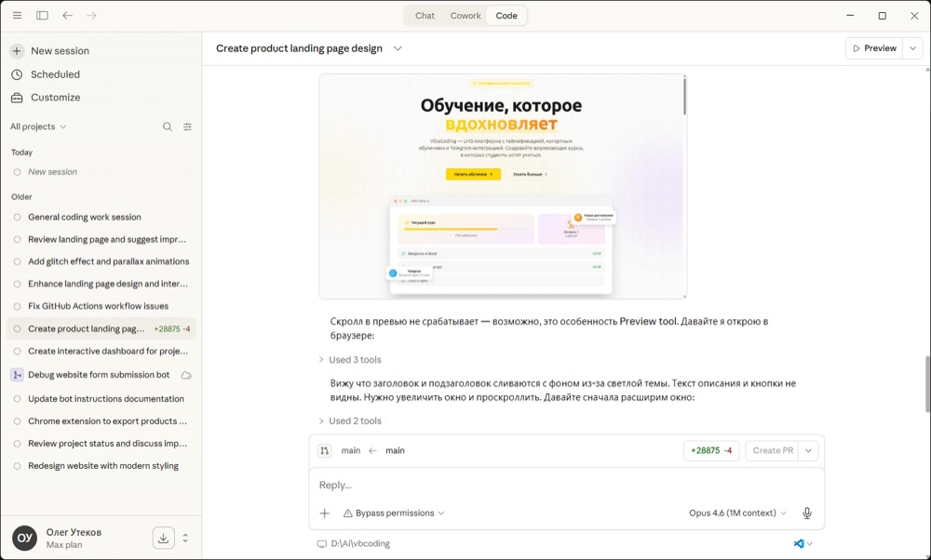This screenshot has width=931, height=560.
Task: Click the source branch main label
Action: [x=395, y=451]
